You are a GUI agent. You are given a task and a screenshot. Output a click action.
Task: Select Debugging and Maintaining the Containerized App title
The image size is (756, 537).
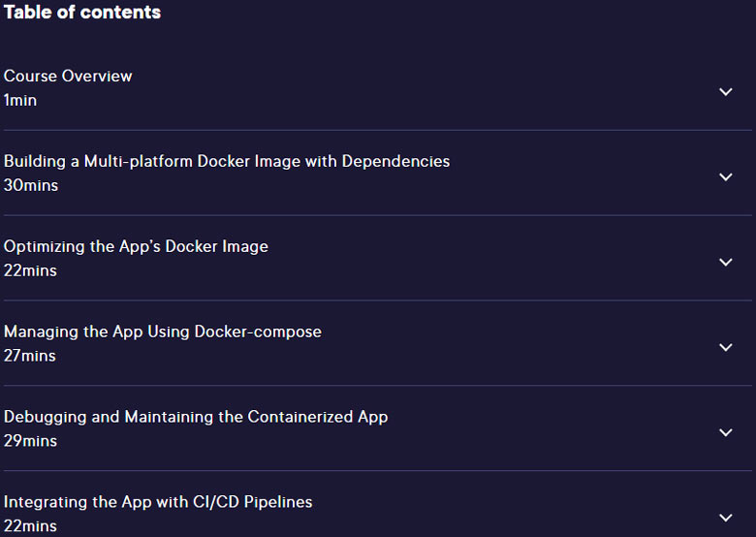coord(196,417)
